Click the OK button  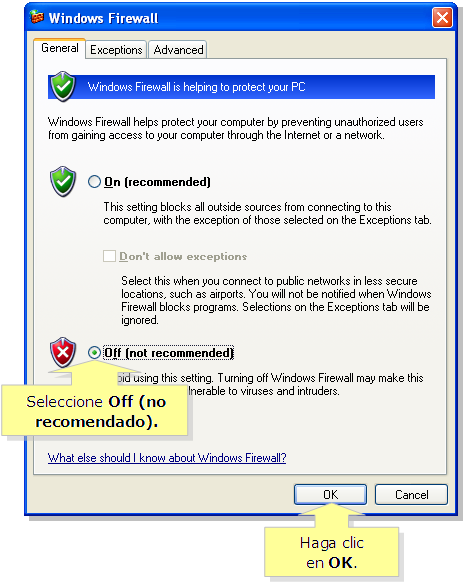330,495
